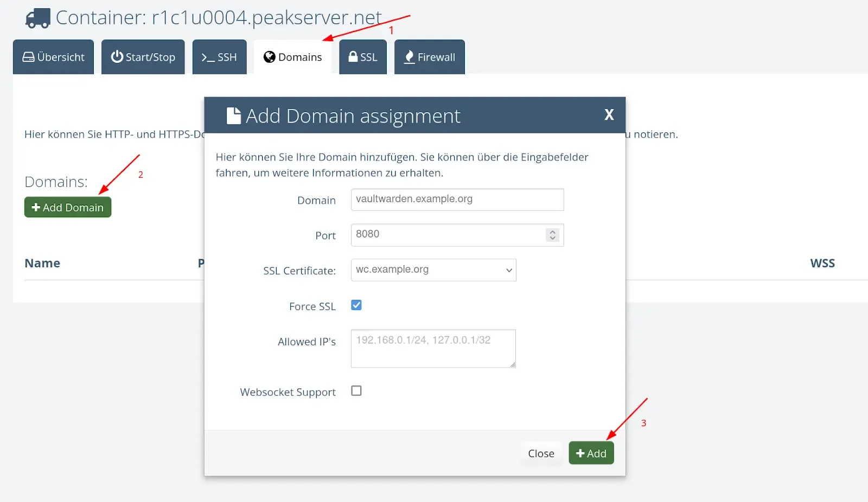The width and height of the screenshot is (868, 502).
Task: Open the Firewall tab
Action: [x=429, y=56]
